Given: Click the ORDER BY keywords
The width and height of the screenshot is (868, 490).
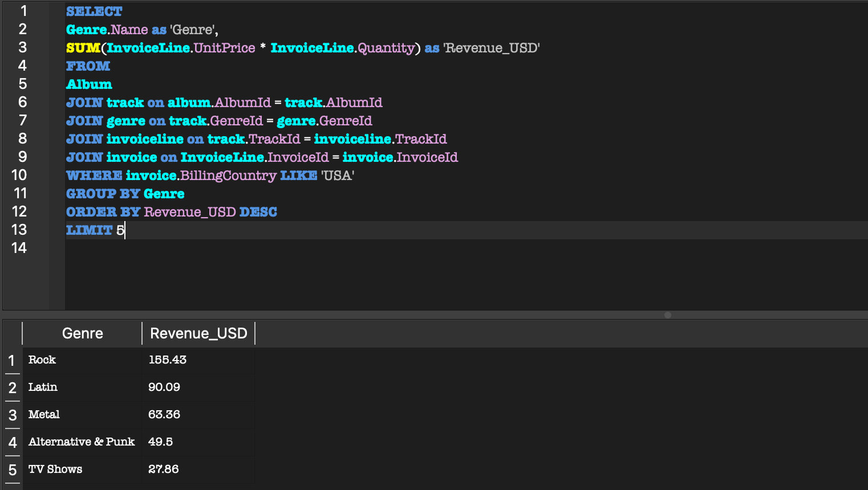Looking at the screenshot, I should click(103, 212).
